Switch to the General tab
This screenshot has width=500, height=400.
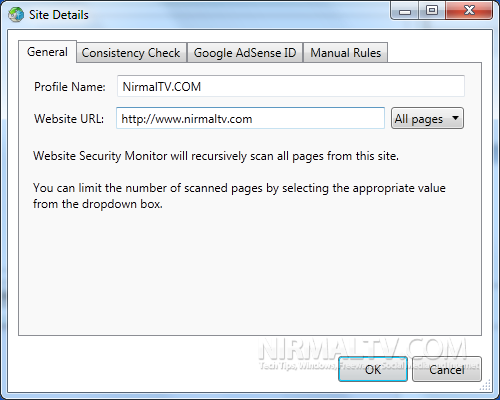coord(47,52)
